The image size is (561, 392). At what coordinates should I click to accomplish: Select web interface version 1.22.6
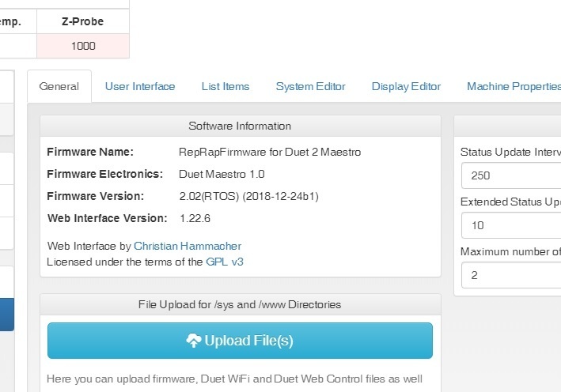[x=195, y=218]
